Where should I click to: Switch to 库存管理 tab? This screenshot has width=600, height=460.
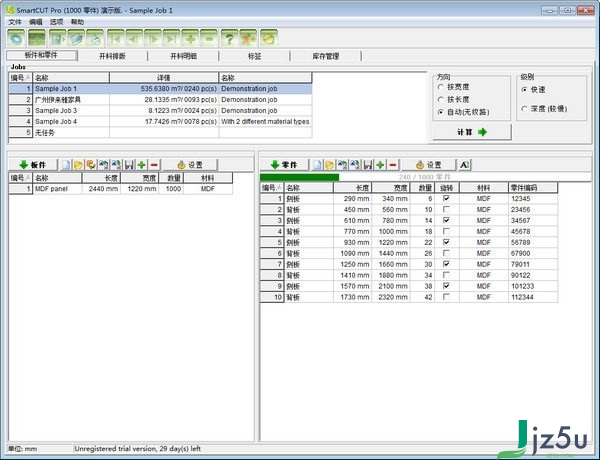tap(326, 56)
